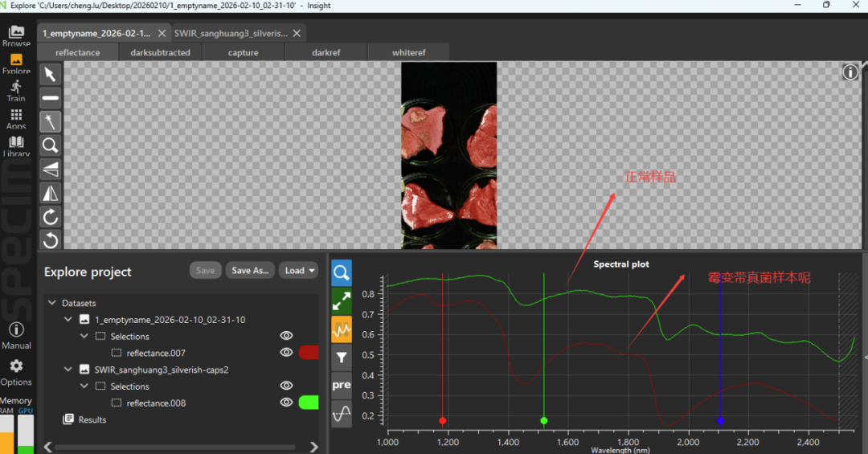Click the Save button

pos(206,270)
